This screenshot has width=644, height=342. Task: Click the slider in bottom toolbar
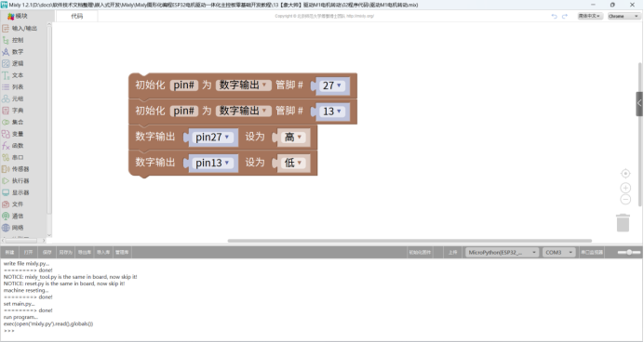(x=629, y=252)
